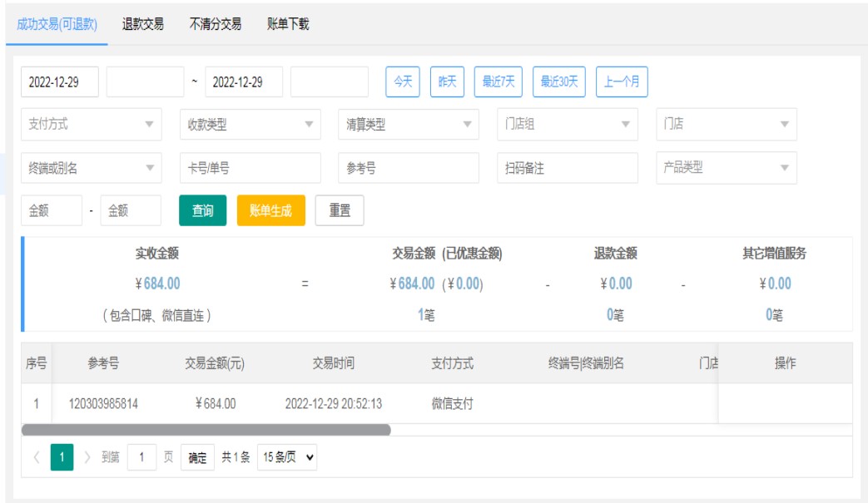Switch to the 退款交易 tab

click(x=143, y=24)
